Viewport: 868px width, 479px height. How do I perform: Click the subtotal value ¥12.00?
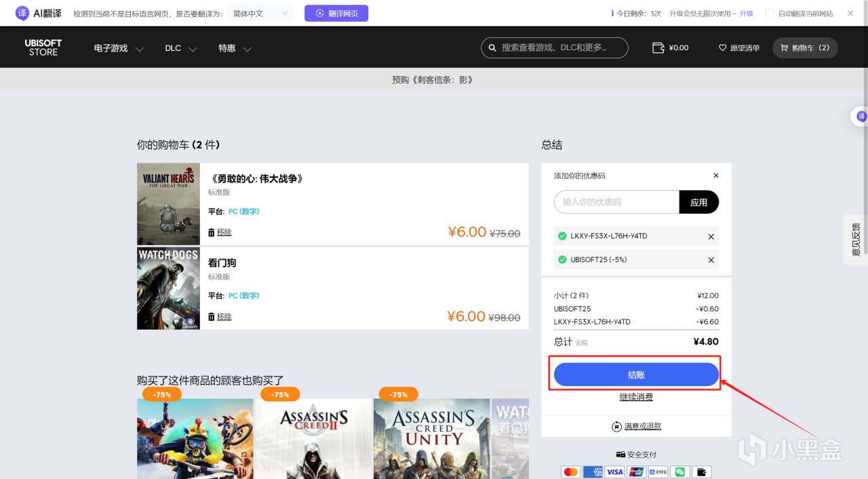pyautogui.click(x=708, y=296)
